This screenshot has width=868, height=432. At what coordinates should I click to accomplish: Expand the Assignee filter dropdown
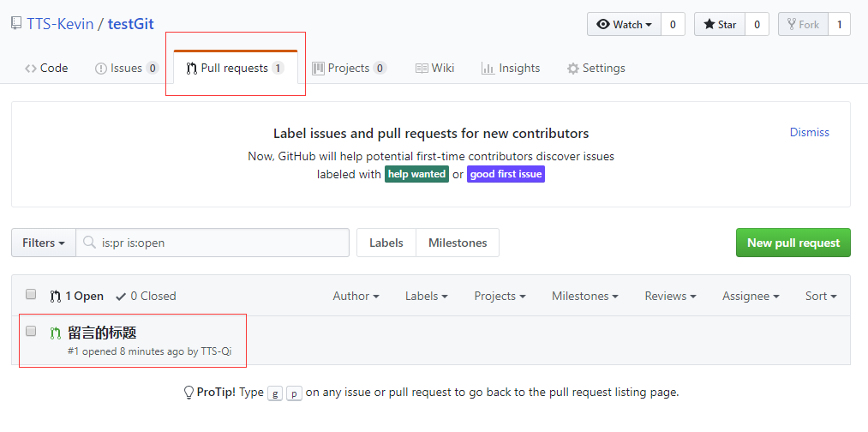point(751,297)
